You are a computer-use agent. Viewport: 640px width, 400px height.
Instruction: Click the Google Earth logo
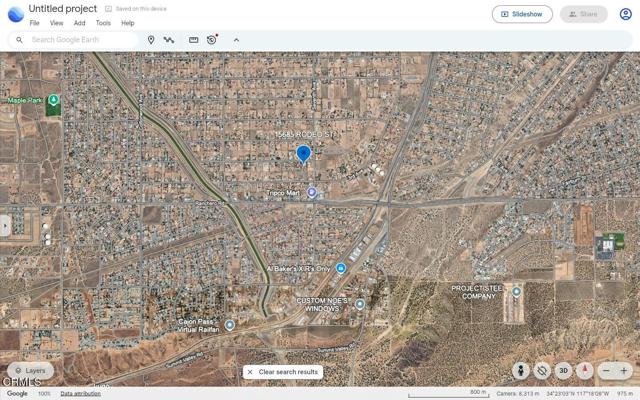coord(15,14)
